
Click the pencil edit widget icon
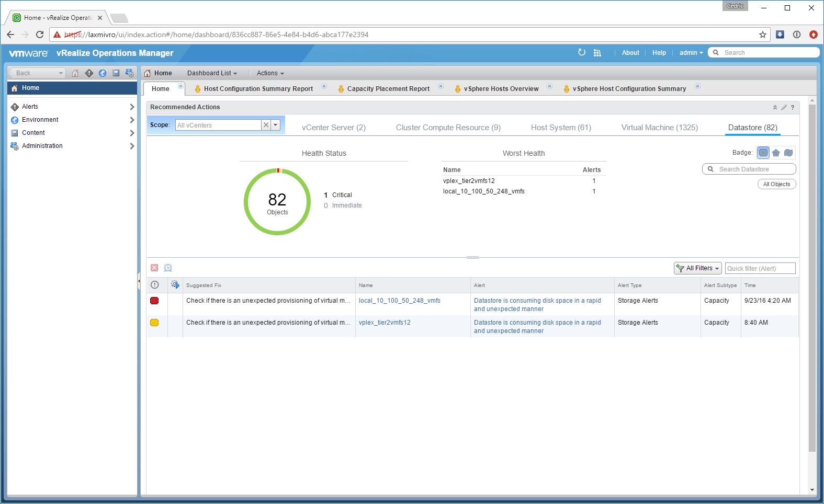[784, 108]
